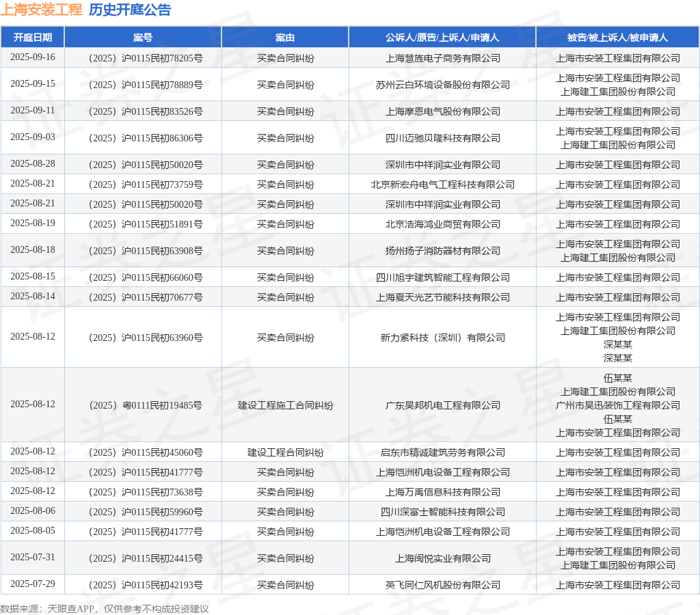Select plaintiff 扬州扬子消防器材有限公司
This screenshot has height=615, width=700.
tap(442, 251)
